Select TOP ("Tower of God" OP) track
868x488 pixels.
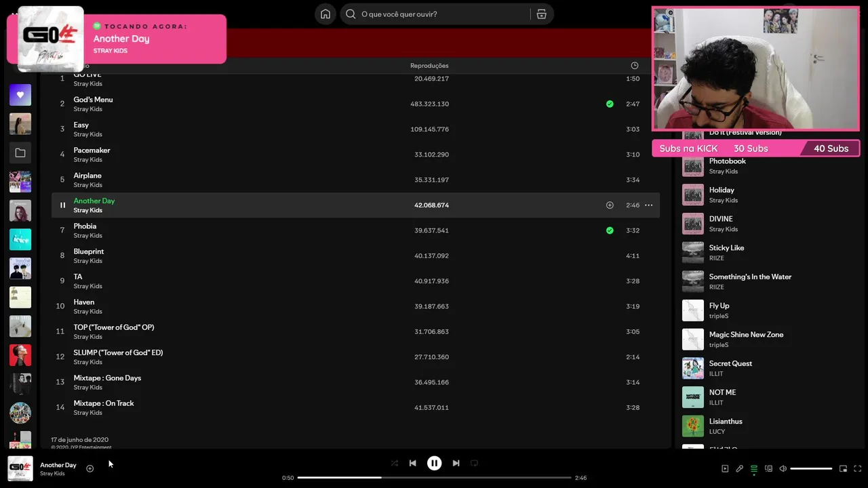(x=114, y=327)
